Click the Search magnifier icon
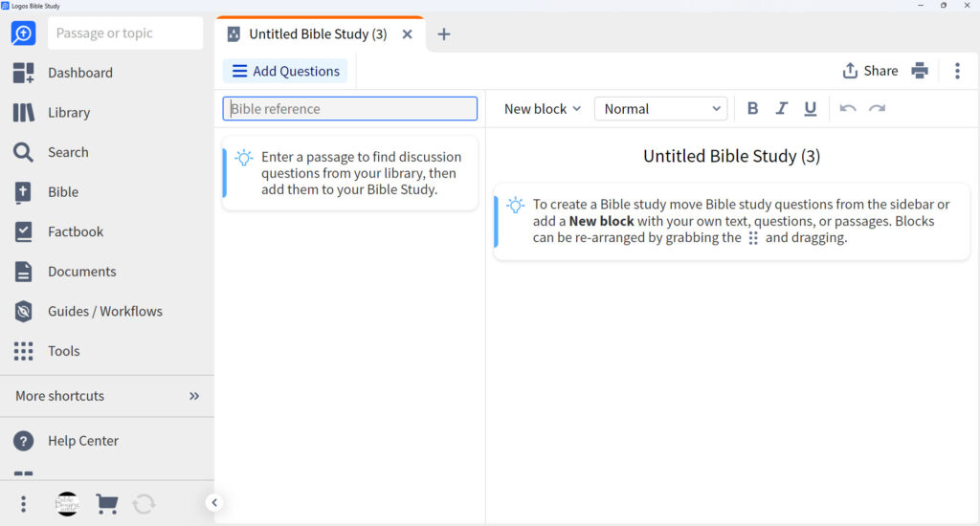980x526 pixels. point(23,152)
